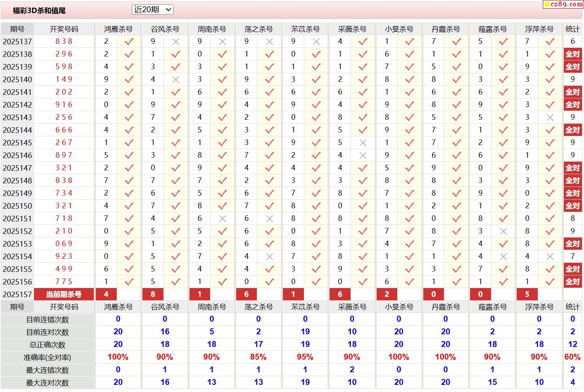Click the X mark for 谷风杀号 in row 2025137
Screen dimensions: 584x392
pyautogui.click(x=176, y=41)
